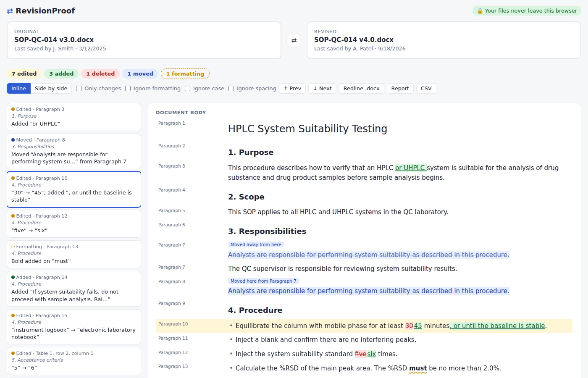Click the 'Paragraph 11' label in document body
Screen dimensions: 588x378
click(x=173, y=339)
